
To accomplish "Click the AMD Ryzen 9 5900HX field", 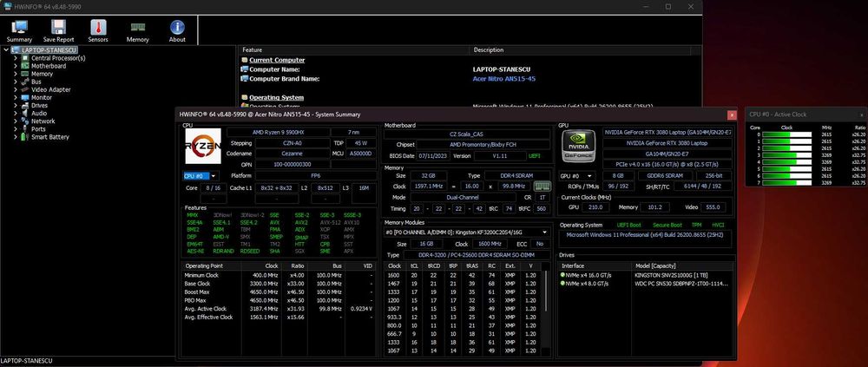I will pos(278,132).
